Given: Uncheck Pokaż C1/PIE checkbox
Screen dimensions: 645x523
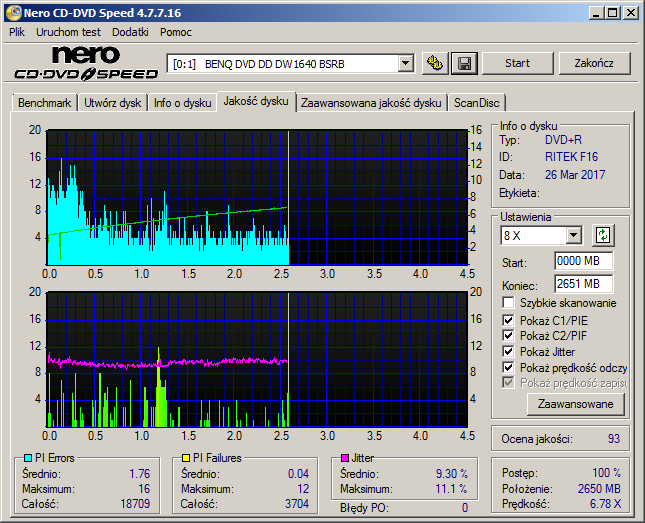Looking at the screenshot, I should click(508, 320).
